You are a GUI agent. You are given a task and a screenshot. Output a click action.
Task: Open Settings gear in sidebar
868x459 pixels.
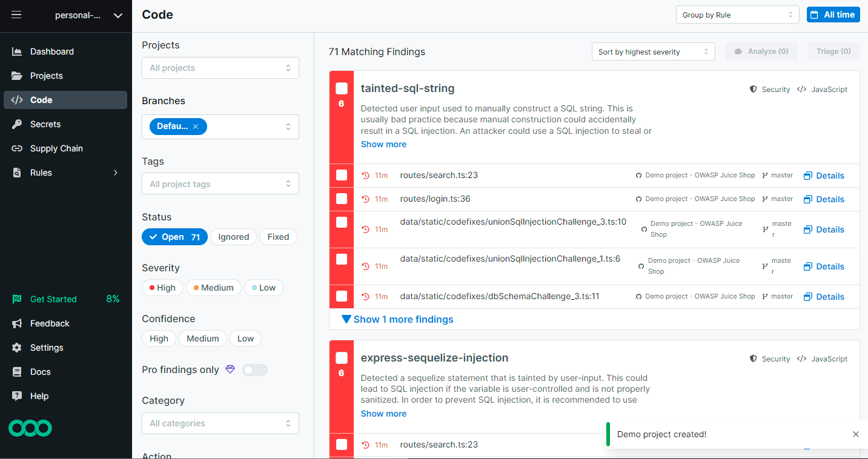17,348
